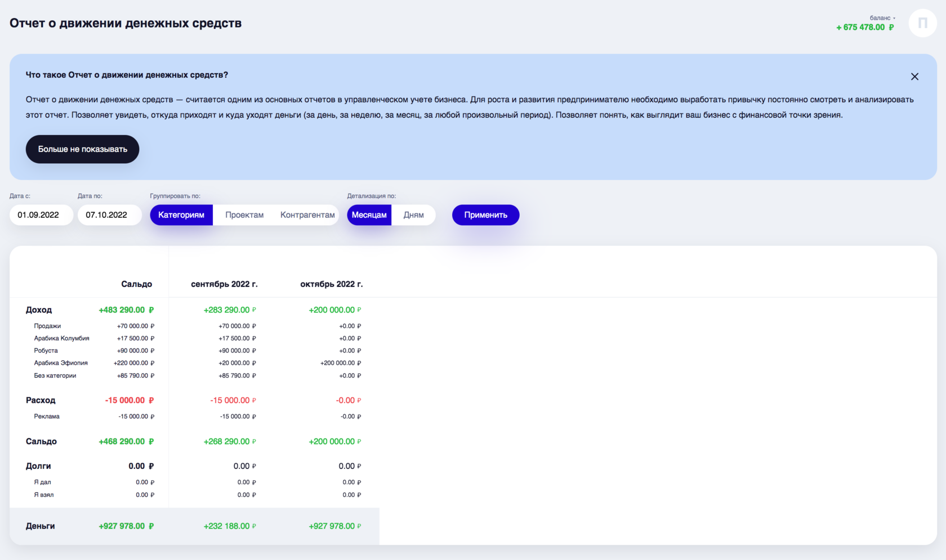Viewport: 946px width, 560px height.
Task: Select the «Реклама» expense row
Action: [x=47, y=416]
